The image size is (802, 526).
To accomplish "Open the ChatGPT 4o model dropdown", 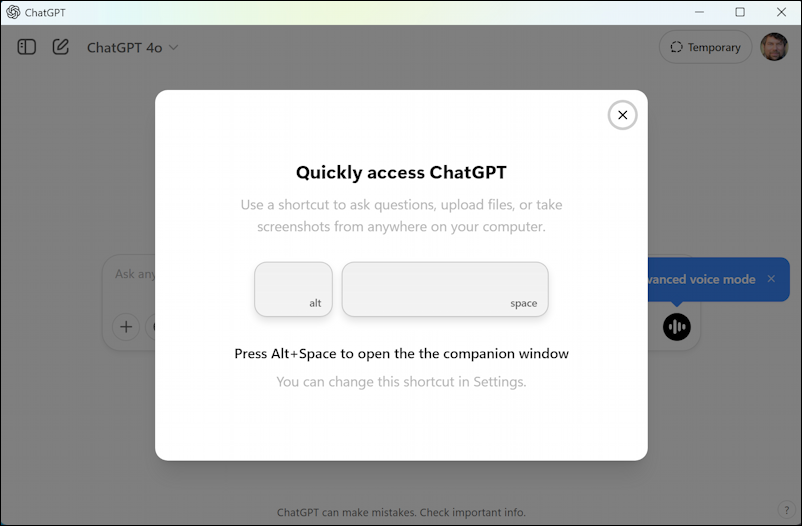I will pyautogui.click(x=132, y=48).
